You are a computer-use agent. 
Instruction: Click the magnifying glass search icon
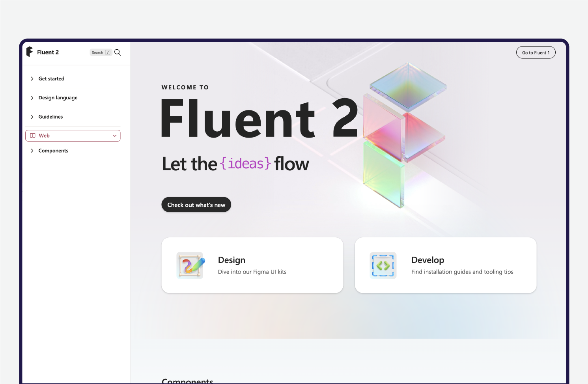118,52
